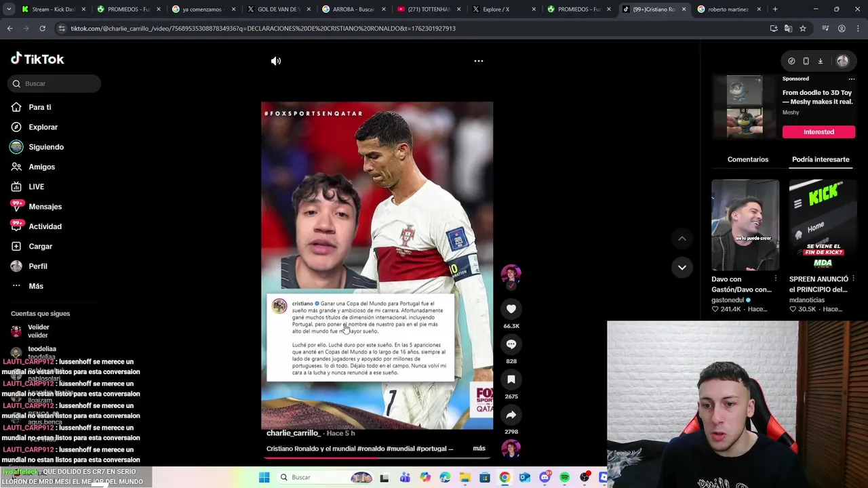868x488 pixels.
Task: Expand video description with más
Action: 479,448
